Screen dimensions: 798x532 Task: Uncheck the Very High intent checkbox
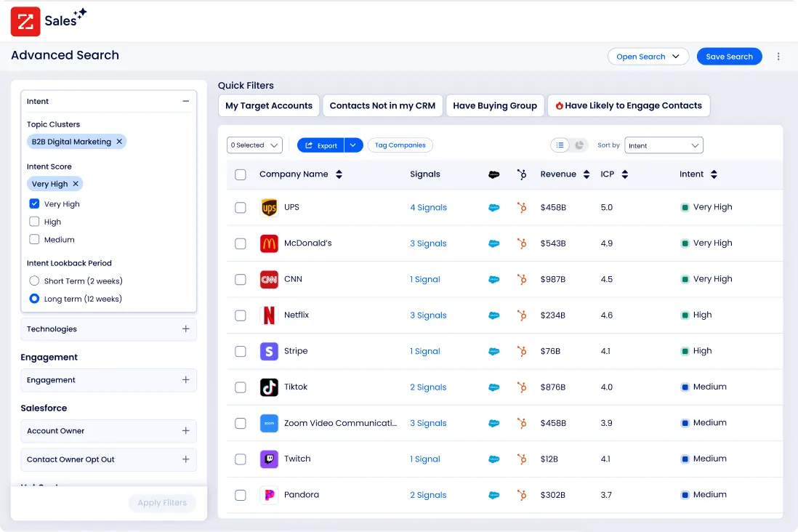pos(34,204)
